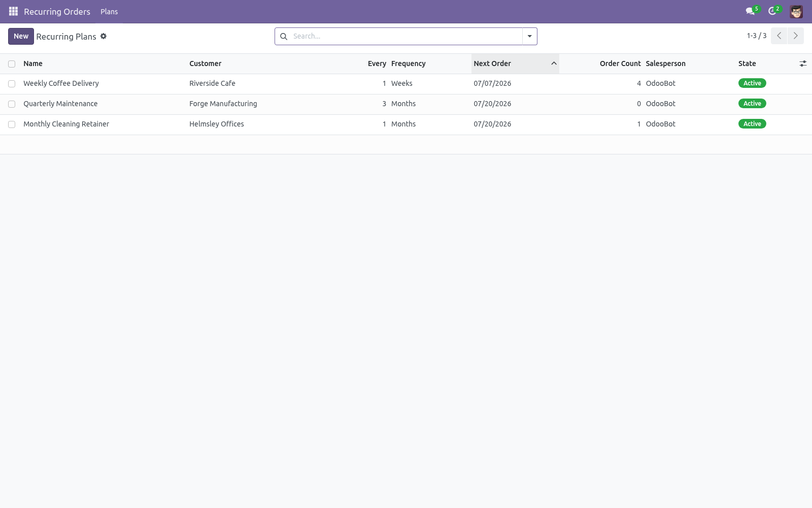Click the Helmsley Offices customer cell
812x508 pixels.
217,124
